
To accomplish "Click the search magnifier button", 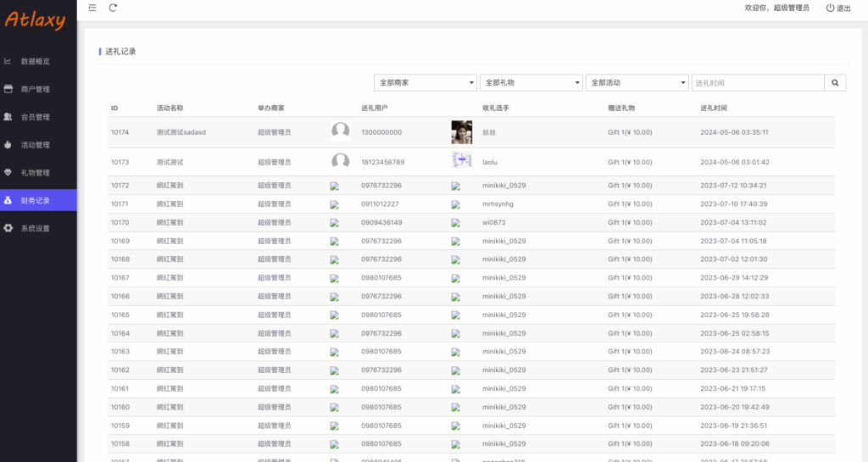I will pos(835,83).
